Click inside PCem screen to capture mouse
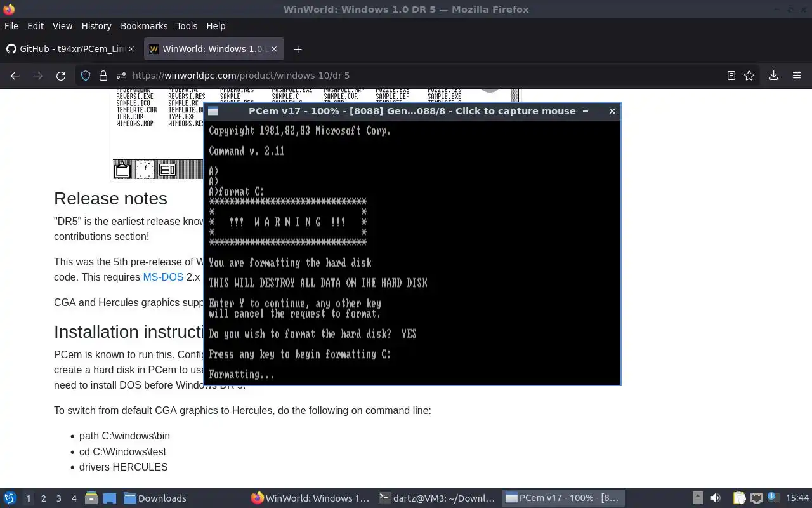The image size is (812, 508). [412, 252]
